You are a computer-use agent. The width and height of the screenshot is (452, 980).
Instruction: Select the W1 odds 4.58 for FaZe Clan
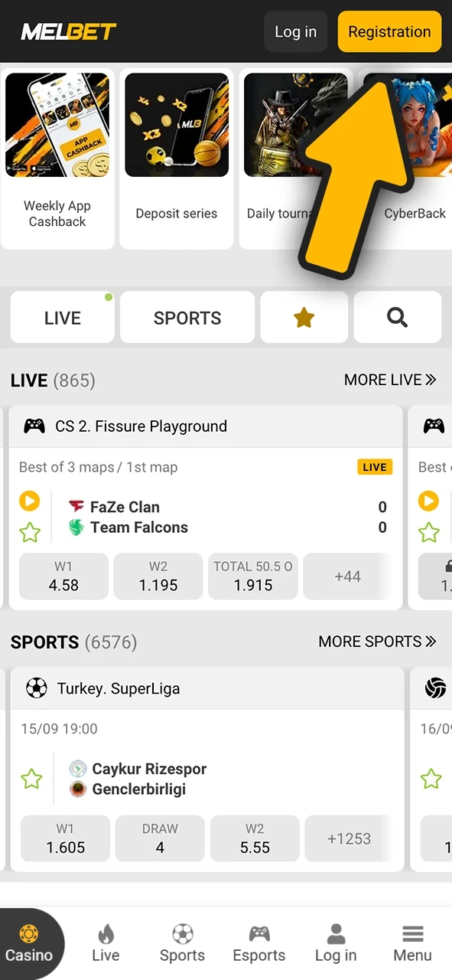click(x=63, y=577)
